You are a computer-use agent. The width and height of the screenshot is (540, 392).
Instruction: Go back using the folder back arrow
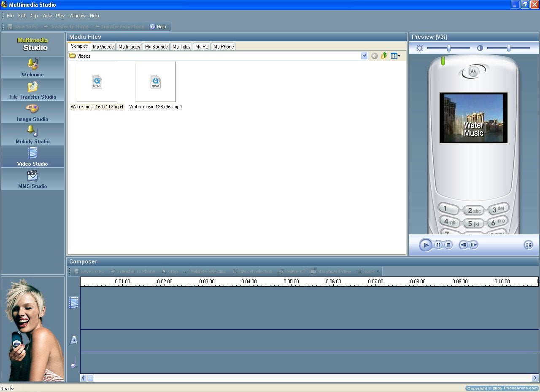[374, 56]
